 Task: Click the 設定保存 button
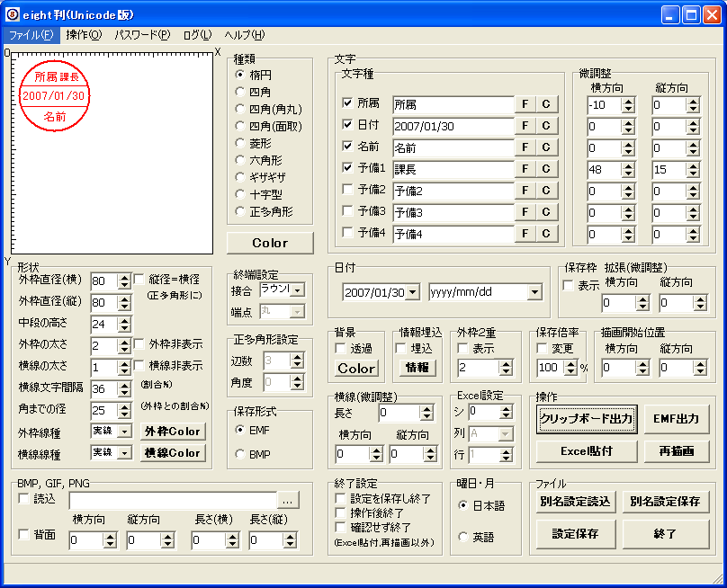[x=575, y=534]
